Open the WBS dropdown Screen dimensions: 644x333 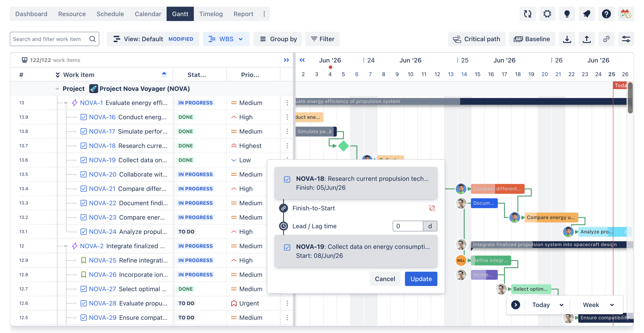(x=226, y=39)
